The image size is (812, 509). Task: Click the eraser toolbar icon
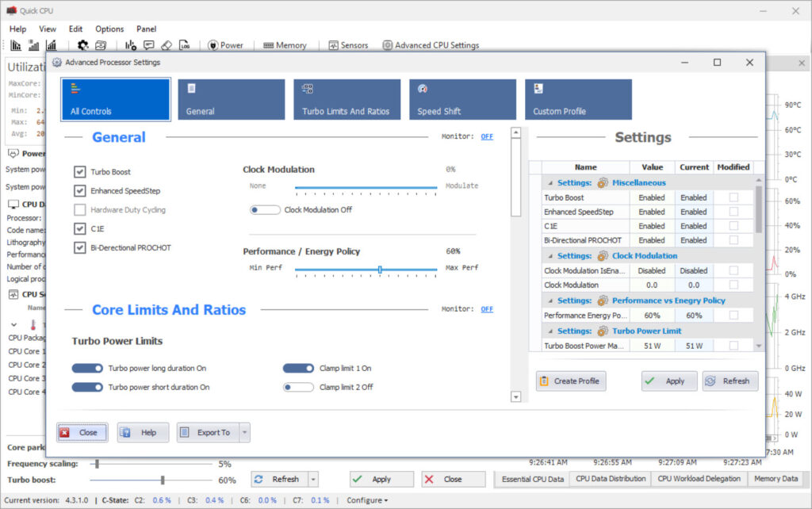167,45
